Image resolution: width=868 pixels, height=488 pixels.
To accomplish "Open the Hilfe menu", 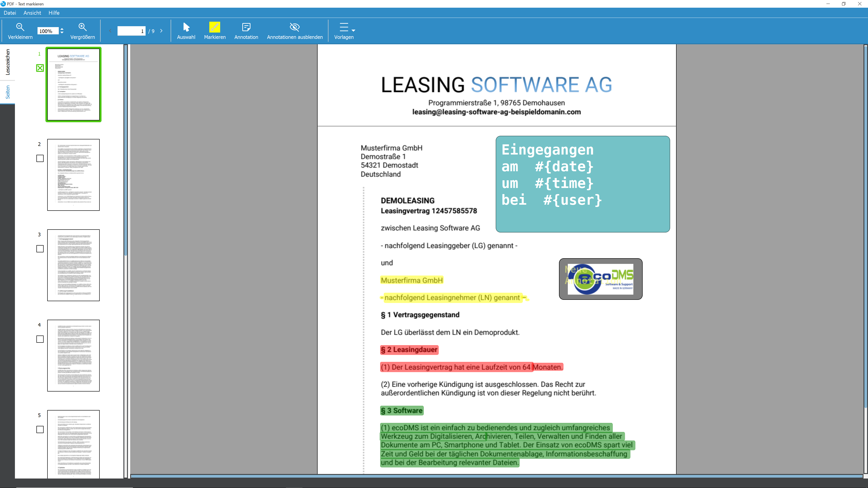I will coord(54,13).
